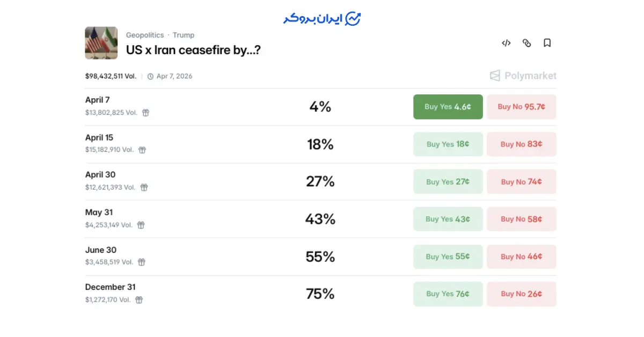The width and height of the screenshot is (644, 337).
Task: Click the gift icon beside June 30 volume
Action: point(142,262)
